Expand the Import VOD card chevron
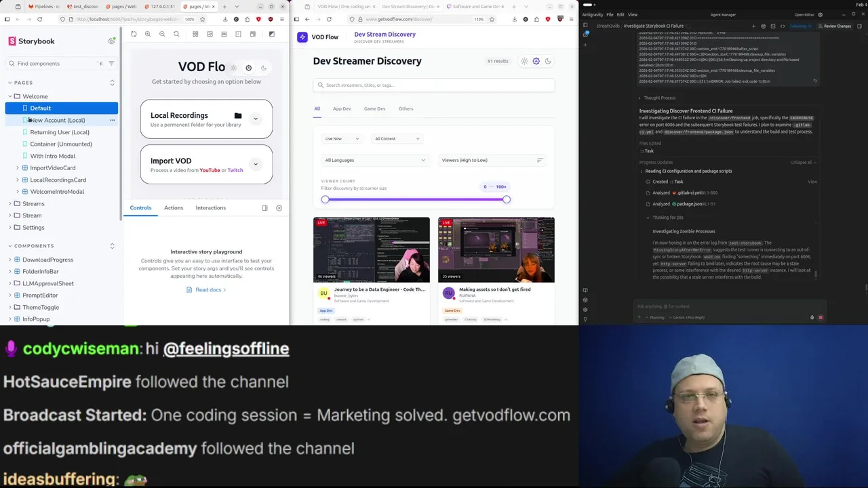The height and width of the screenshot is (488, 868). tap(256, 164)
